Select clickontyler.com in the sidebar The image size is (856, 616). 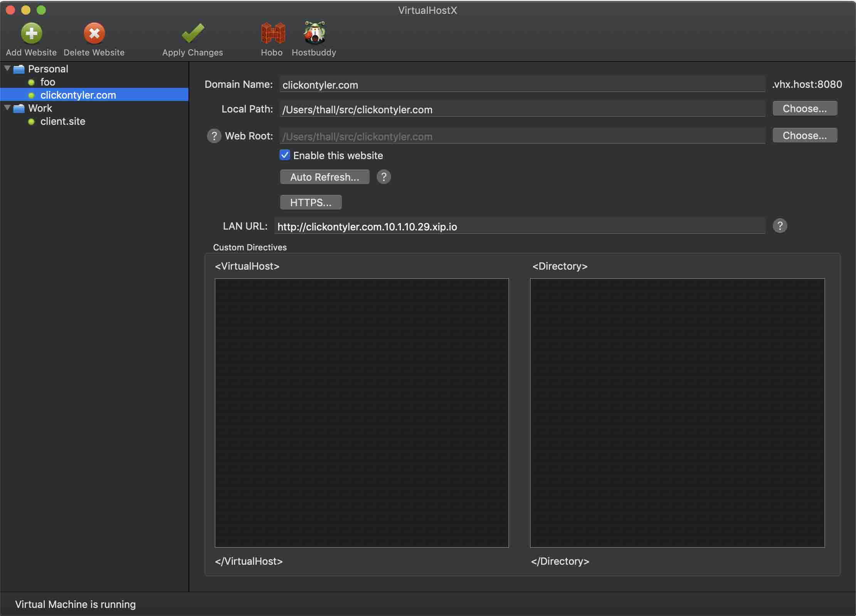coord(94,95)
